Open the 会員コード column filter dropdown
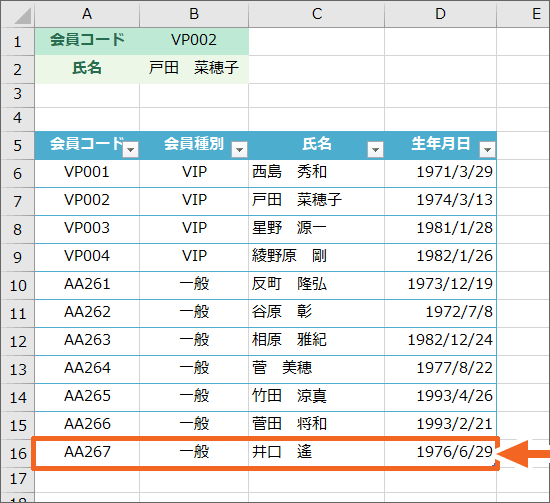The width and height of the screenshot is (550, 503). [131, 150]
